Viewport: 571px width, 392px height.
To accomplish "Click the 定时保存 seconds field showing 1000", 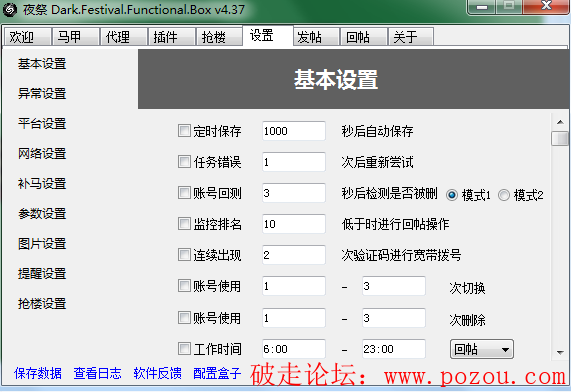I will 294,131.
